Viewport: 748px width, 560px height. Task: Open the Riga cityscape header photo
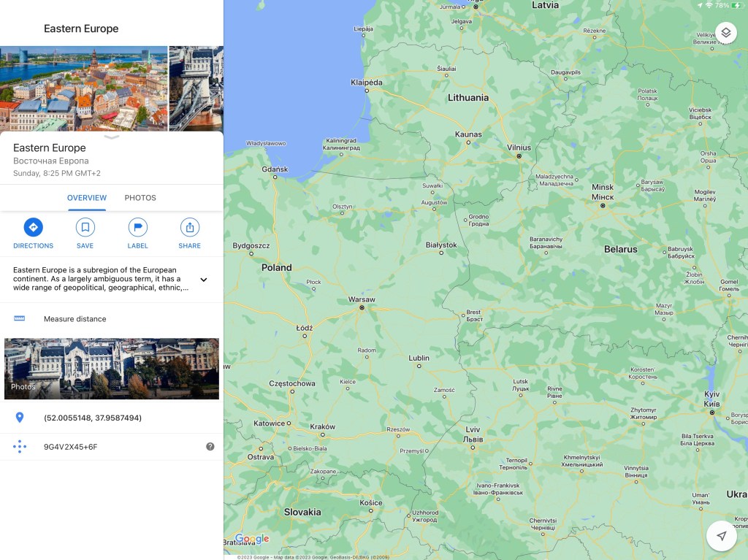[84, 88]
